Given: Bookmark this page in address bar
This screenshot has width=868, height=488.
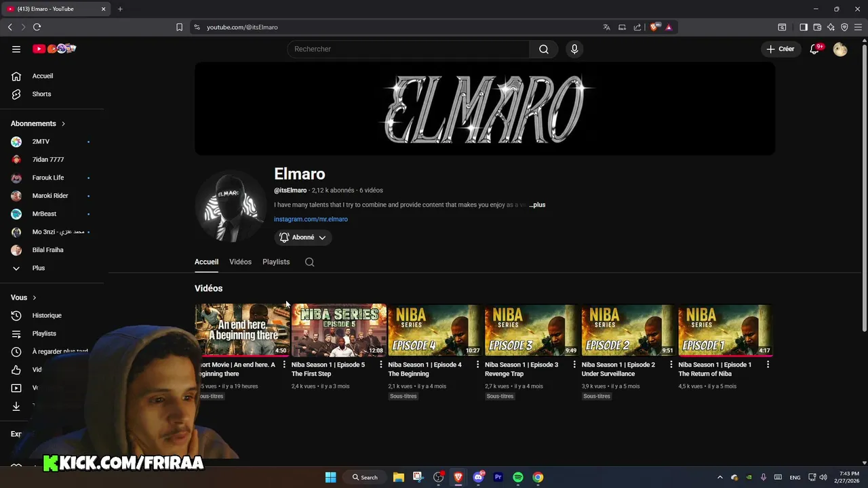Looking at the screenshot, I should click(x=179, y=27).
